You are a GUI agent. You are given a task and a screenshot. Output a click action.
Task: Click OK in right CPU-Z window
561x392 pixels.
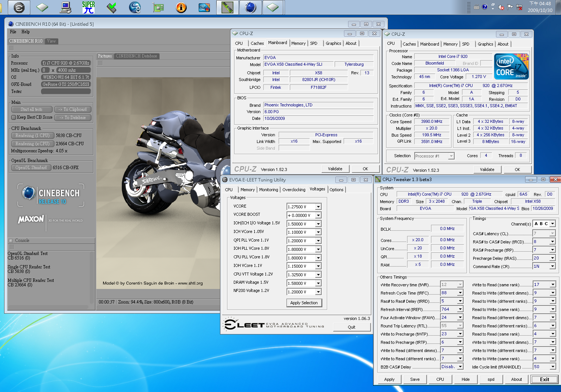coord(517,169)
